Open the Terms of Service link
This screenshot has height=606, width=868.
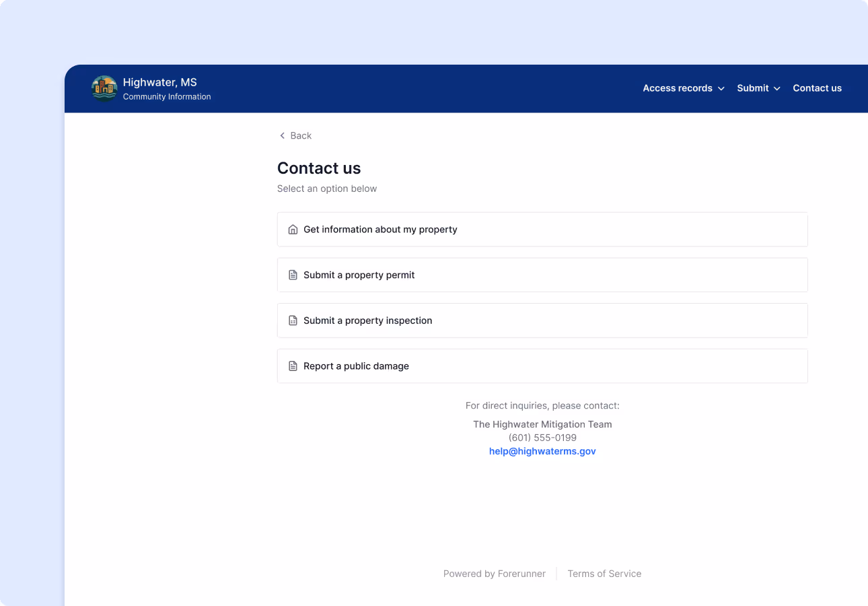click(x=604, y=574)
